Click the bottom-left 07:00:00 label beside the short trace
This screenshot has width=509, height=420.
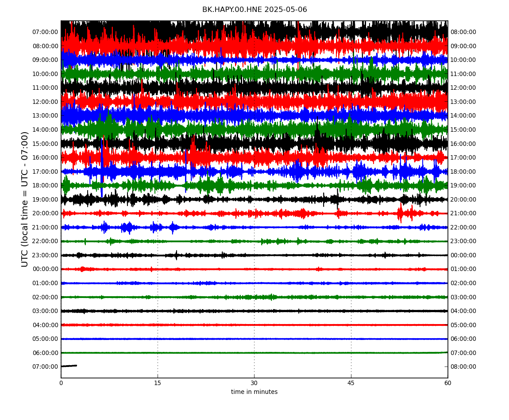coord(45,367)
